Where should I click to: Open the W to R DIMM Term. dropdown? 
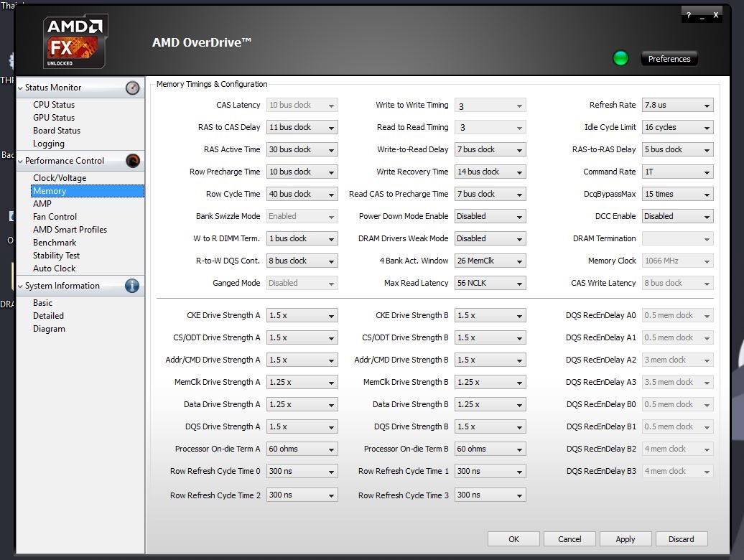coord(302,238)
